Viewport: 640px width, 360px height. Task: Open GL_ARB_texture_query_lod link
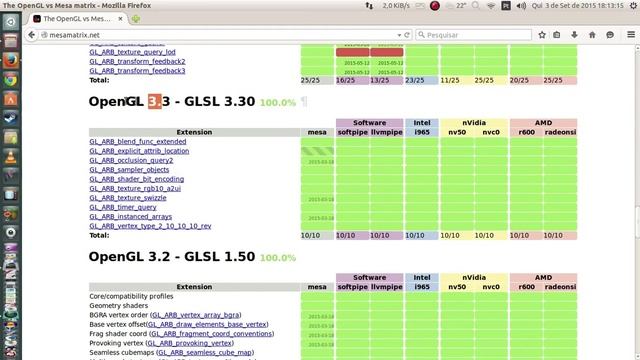pos(132,52)
